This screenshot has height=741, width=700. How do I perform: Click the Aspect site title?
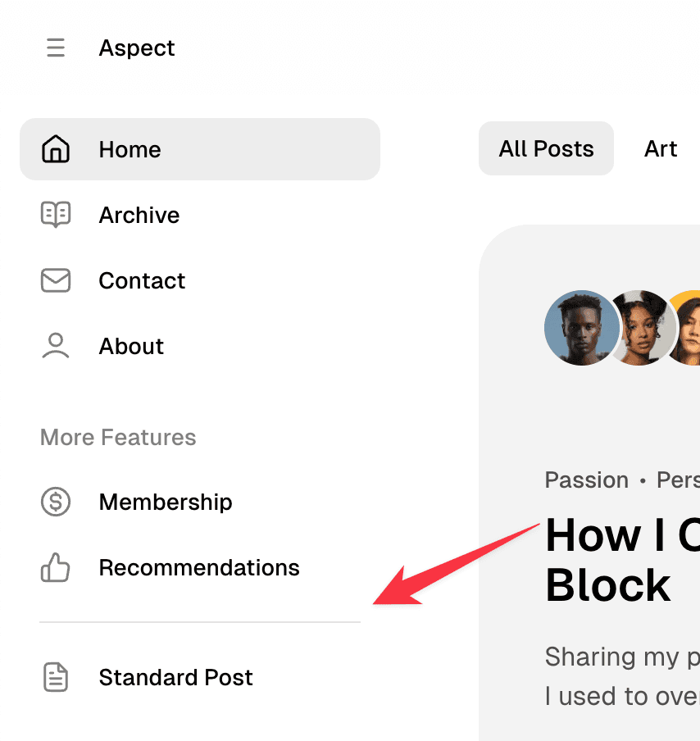136,48
